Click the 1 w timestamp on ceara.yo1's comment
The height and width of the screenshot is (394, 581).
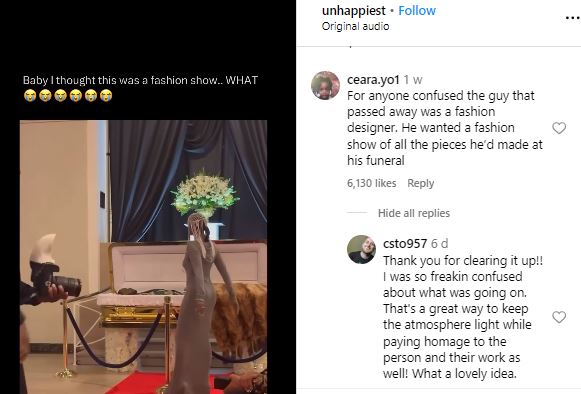(412, 80)
